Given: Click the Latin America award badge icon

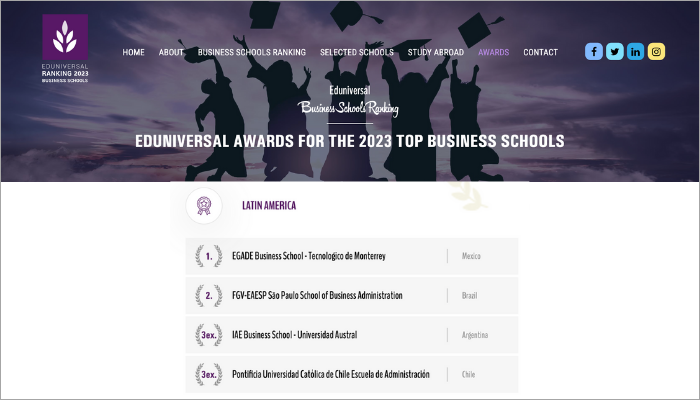Looking at the screenshot, I should click(204, 206).
